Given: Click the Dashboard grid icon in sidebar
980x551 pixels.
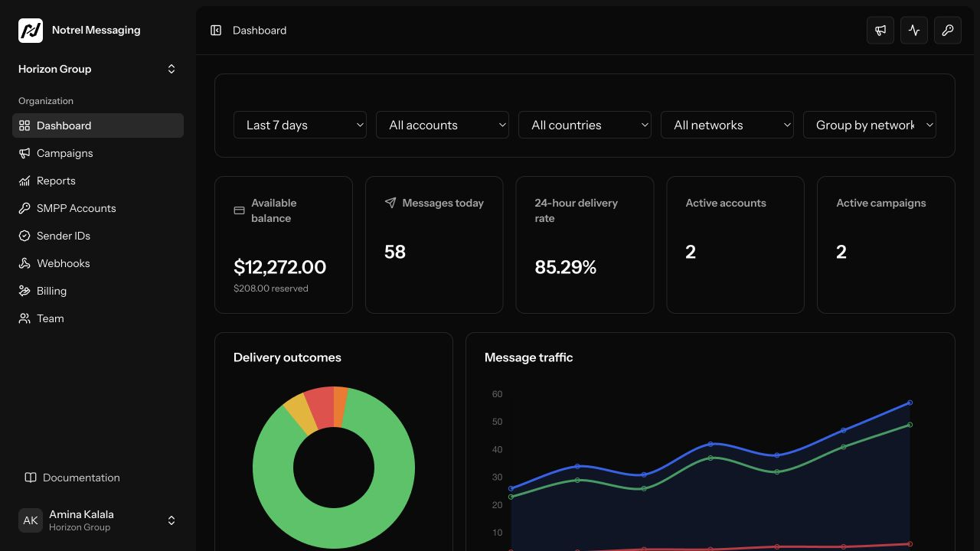Looking at the screenshot, I should [24, 126].
